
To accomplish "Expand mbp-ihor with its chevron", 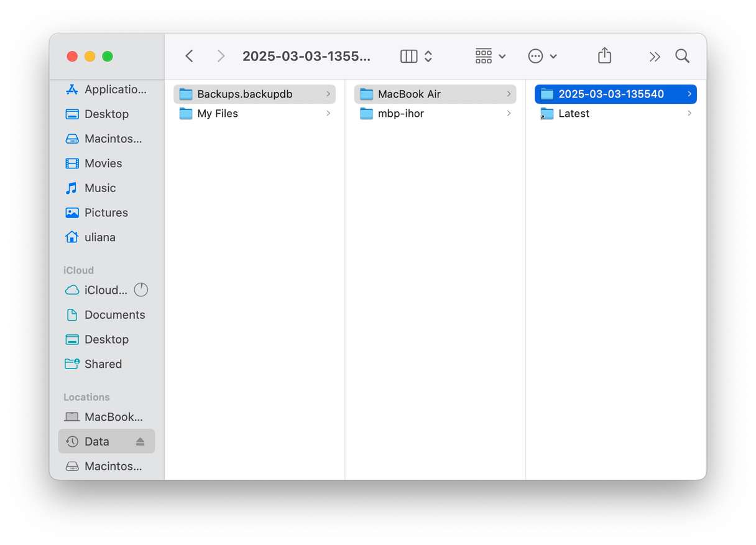I will coord(509,113).
